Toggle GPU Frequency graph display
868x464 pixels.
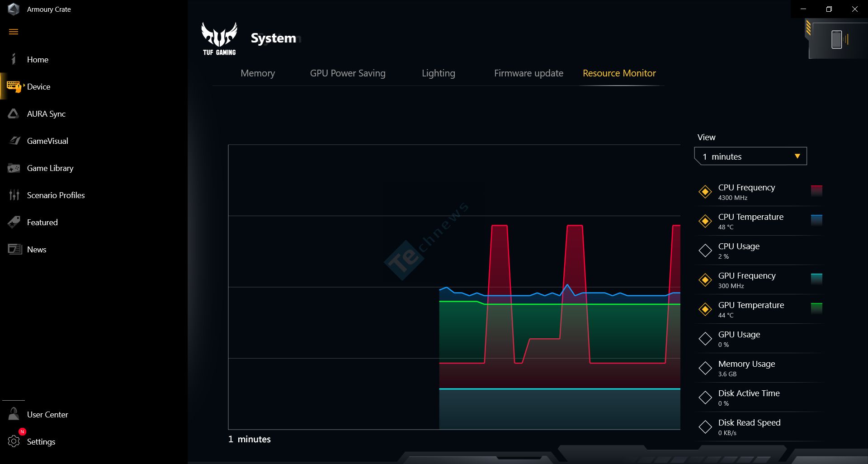(705, 280)
